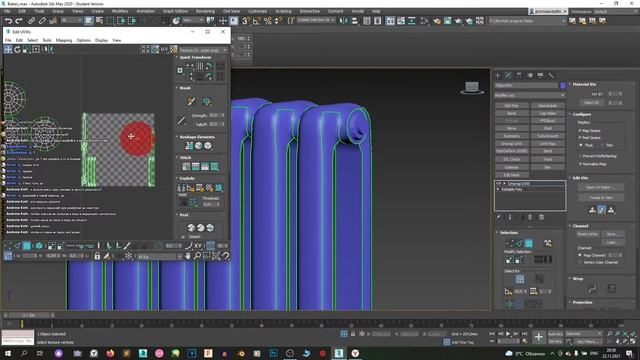Toggle the Percent Snap icon

pos(267,20)
